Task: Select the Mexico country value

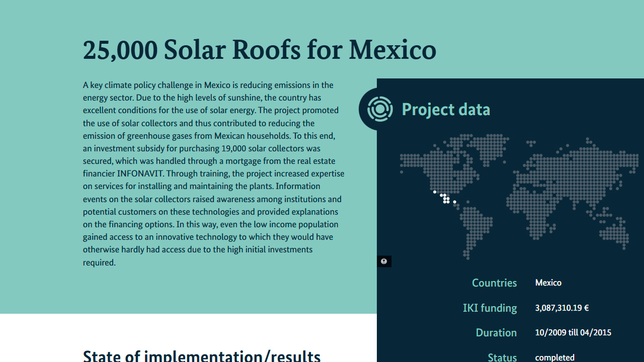Action: pyautogui.click(x=548, y=283)
